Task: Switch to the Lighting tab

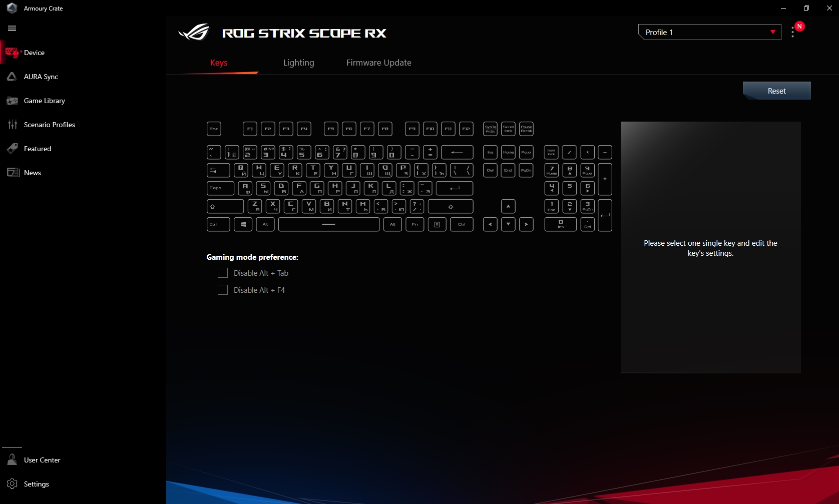Action: (x=298, y=63)
